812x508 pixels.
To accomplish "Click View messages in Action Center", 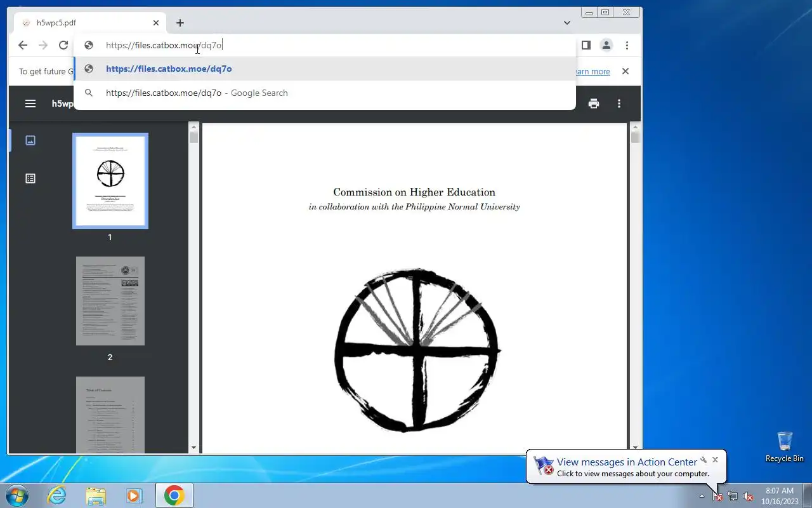I will 627,462.
